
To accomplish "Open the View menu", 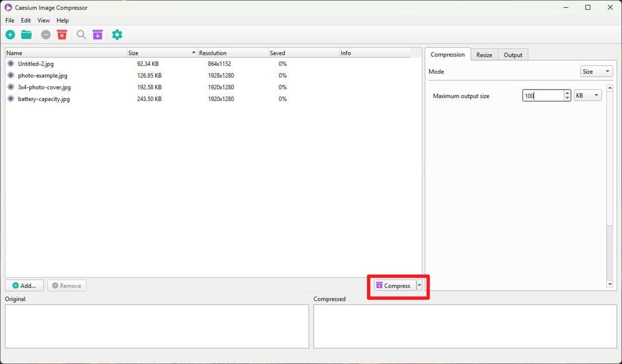I will click(x=43, y=20).
